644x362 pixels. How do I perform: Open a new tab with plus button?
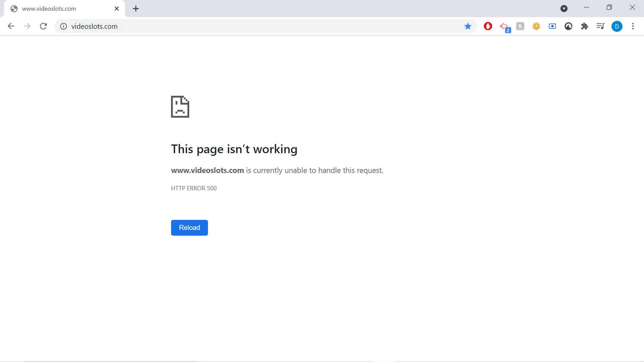click(x=136, y=9)
